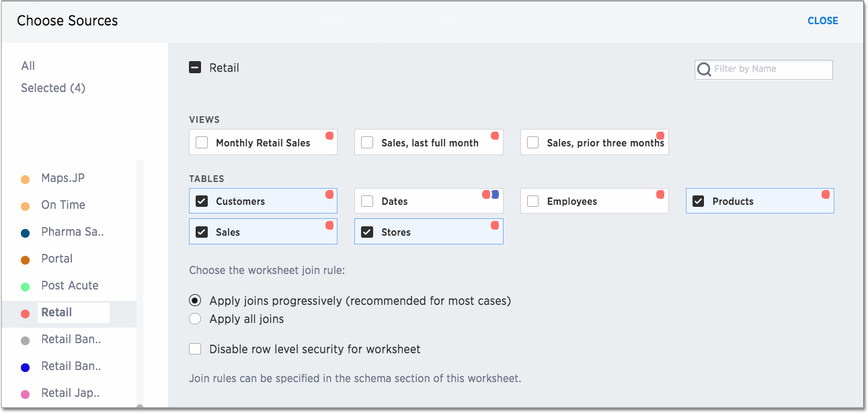The width and height of the screenshot is (868, 413).
Task: Open the Selected (4) sources list
Action: 52,88
